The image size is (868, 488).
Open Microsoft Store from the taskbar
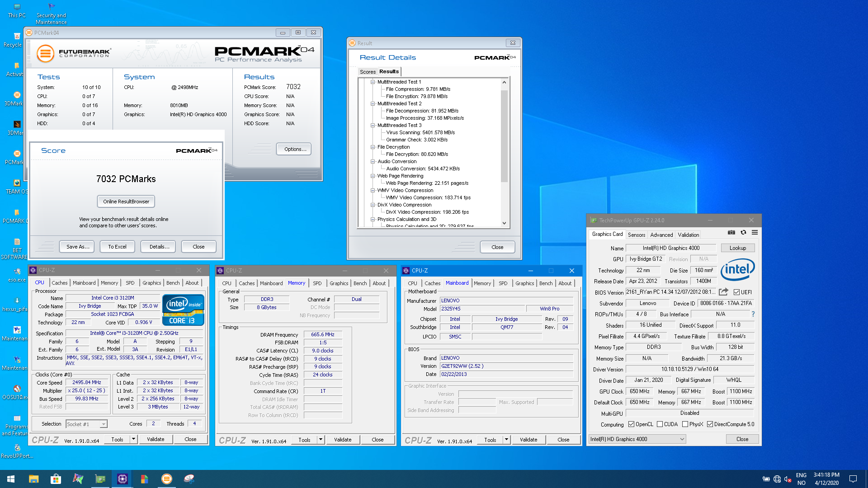pos(56,479)
